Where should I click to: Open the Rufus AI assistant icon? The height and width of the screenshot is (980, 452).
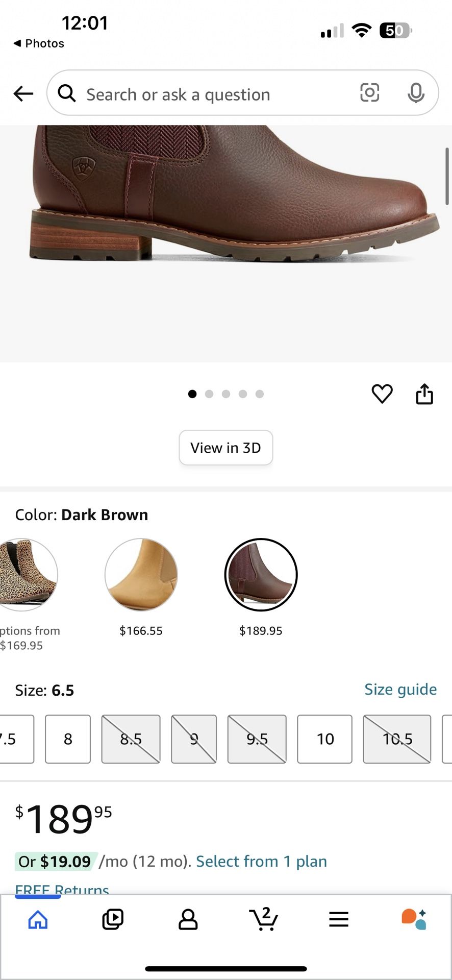click(x=413, y=919)
